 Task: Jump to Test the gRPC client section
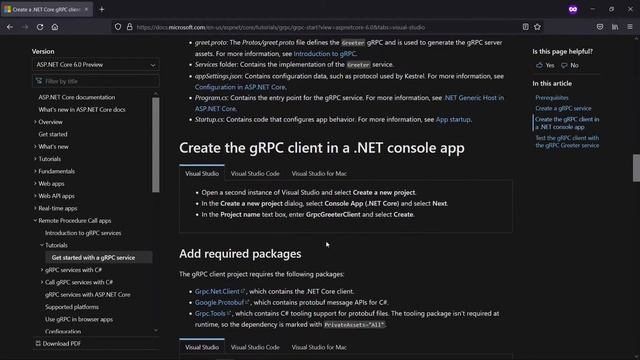[567, 142]
